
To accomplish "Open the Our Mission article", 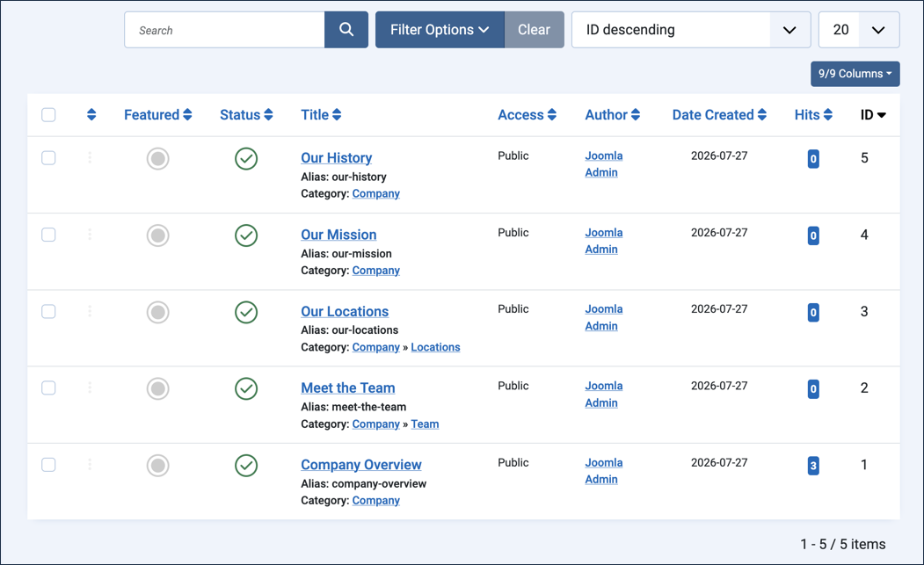I will pyautogui.click(x=338, y=235).
